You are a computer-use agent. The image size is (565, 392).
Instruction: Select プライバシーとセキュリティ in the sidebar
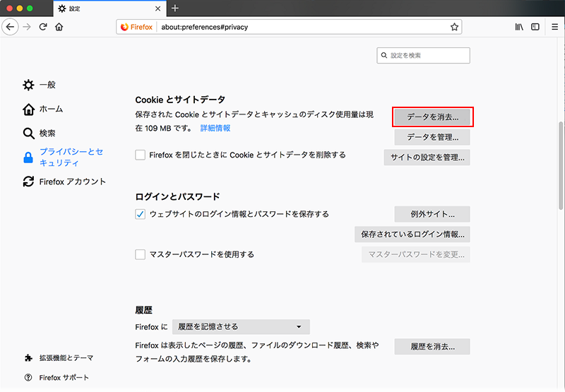coord(64,157)
